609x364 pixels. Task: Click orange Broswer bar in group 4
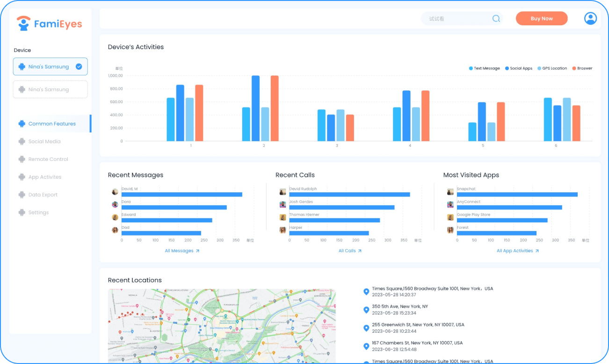point(425,116)
